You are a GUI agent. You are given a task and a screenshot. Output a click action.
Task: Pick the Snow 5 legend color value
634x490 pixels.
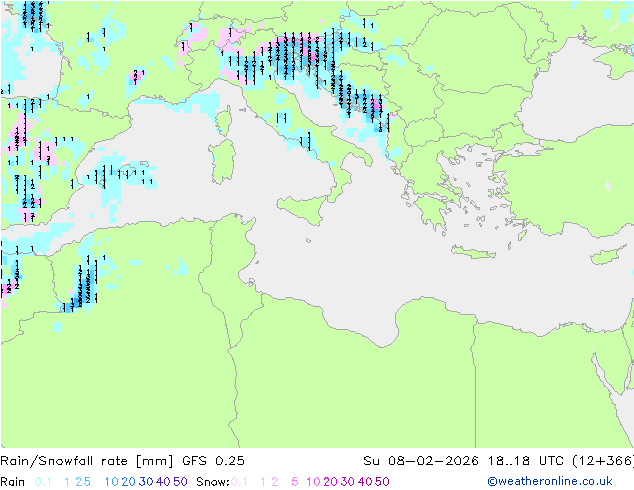[295, 482]
